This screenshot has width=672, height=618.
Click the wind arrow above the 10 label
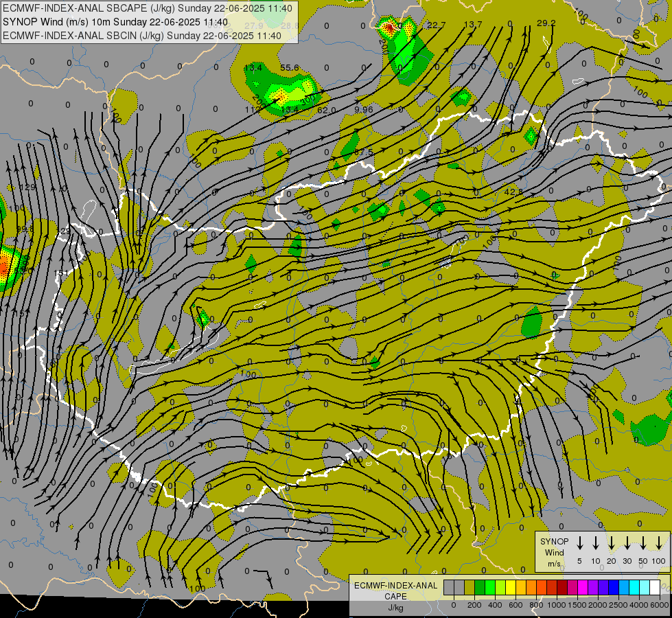596,542
